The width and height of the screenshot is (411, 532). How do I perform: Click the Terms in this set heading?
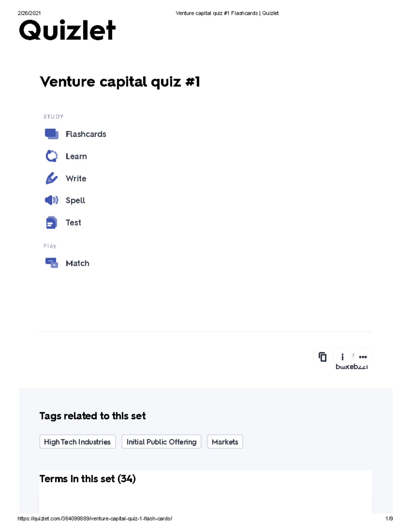pos(88,479)
